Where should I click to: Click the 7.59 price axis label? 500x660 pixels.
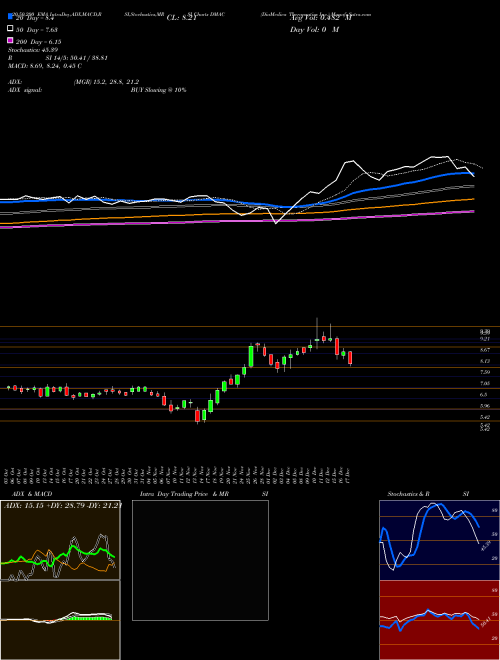point(484,372)
